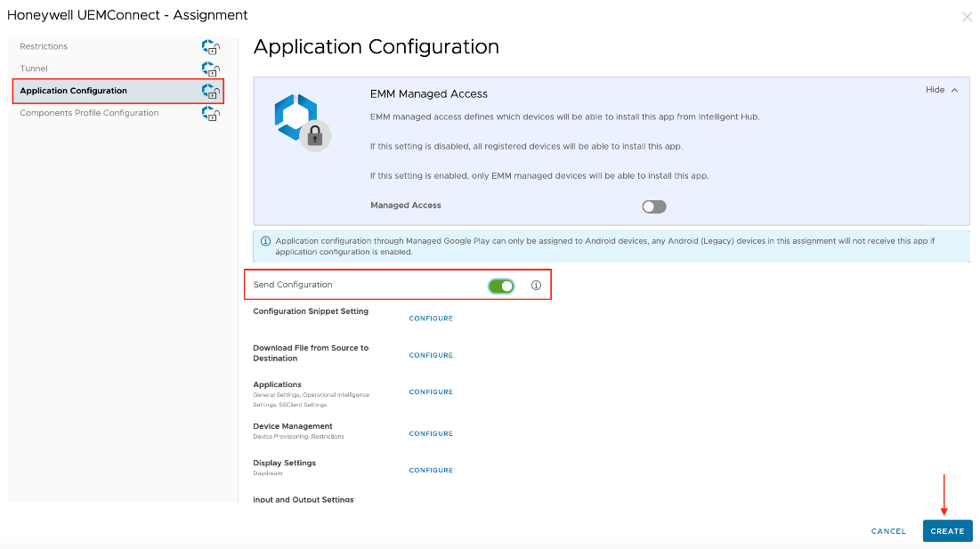The width and height of the screenshot is (980, 549).
Task: Click the info icon next to Send Configuration
Action: pyautogui.click(x=536, y=286)
